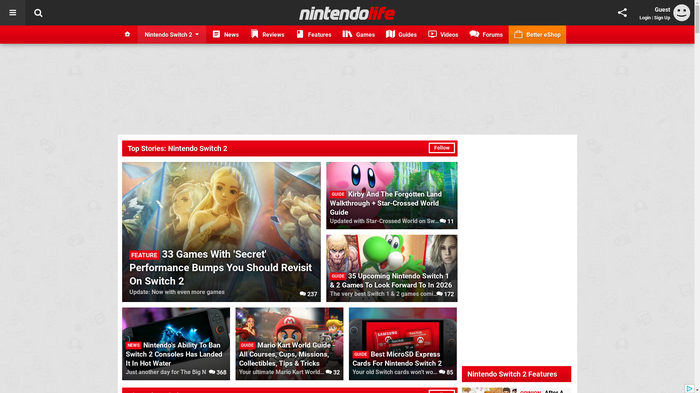Click the share icon in header
Image resolution: width=700 pixels, height=393 pixels.
(x=622, y=13)
